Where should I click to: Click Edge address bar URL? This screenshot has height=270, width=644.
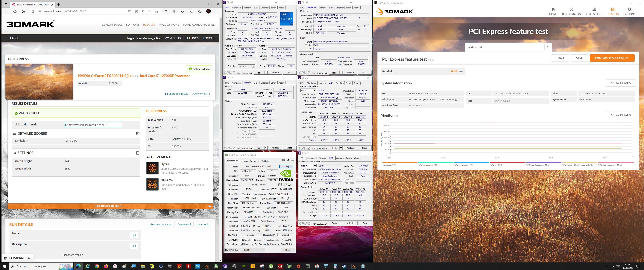62,11
